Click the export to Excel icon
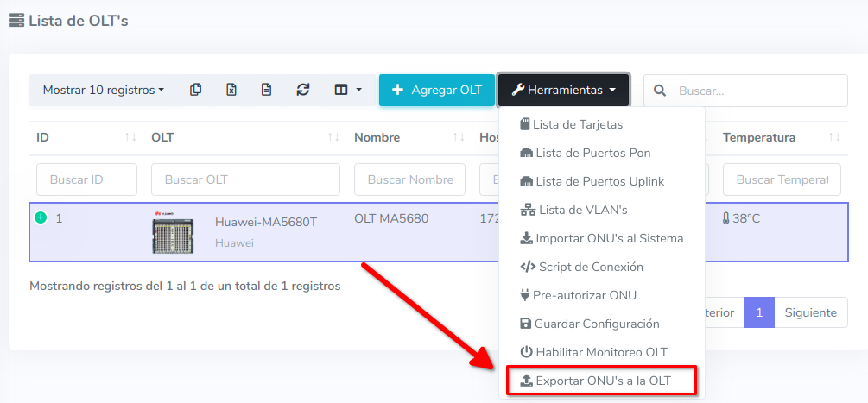The height and width of the screenshot is (403, 868). 231,90
